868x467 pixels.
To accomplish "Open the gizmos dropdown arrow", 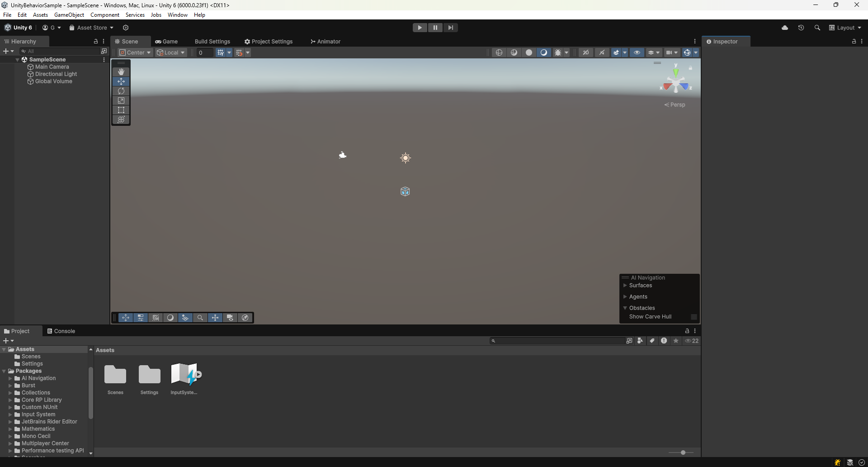I will coord(696,52).
